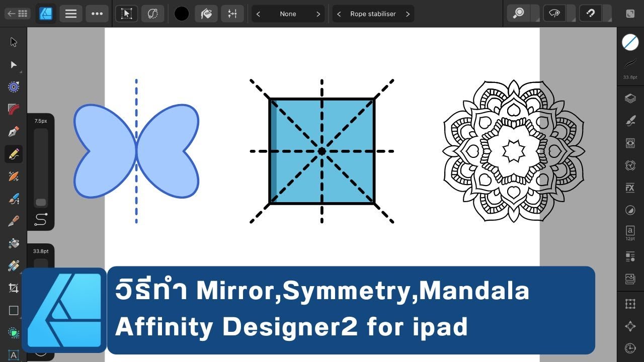Go to next option right of None
Image resolution: width=644 pixels, height=362 pixels.
318,14
